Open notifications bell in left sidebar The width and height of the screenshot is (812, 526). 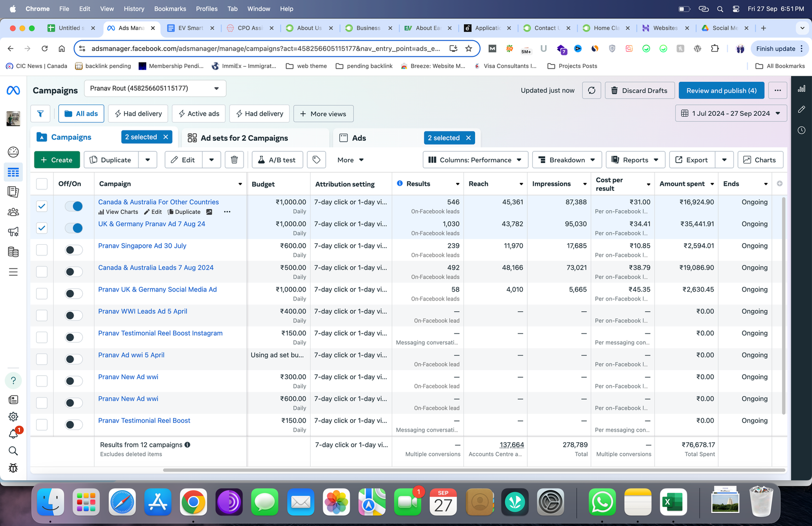click(x=14, y=434)
